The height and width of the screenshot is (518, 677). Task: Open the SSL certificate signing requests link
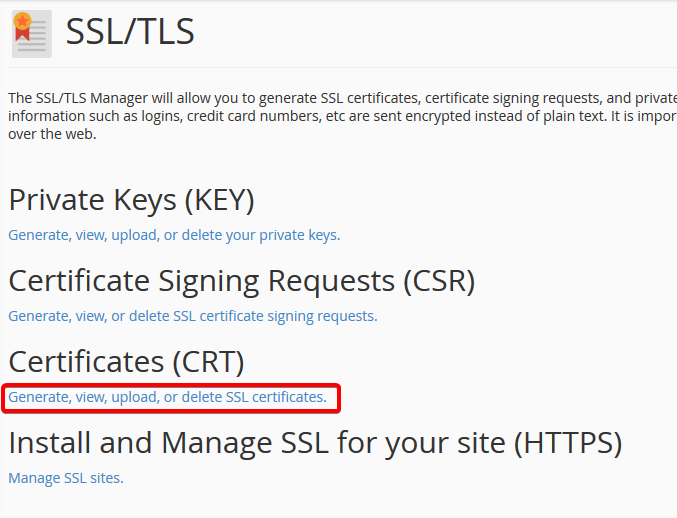point(192,316)
